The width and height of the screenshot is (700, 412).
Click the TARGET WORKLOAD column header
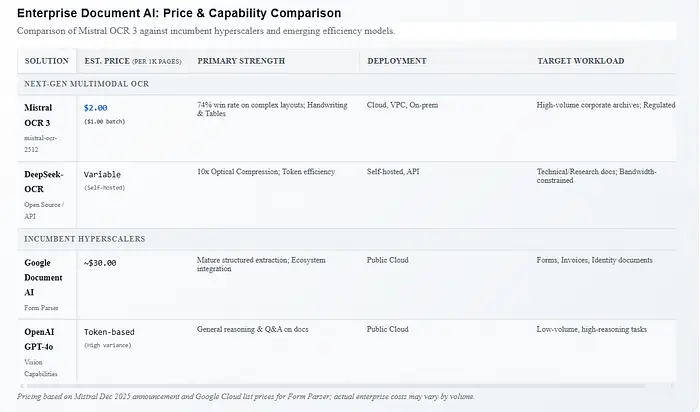(580, 61)
